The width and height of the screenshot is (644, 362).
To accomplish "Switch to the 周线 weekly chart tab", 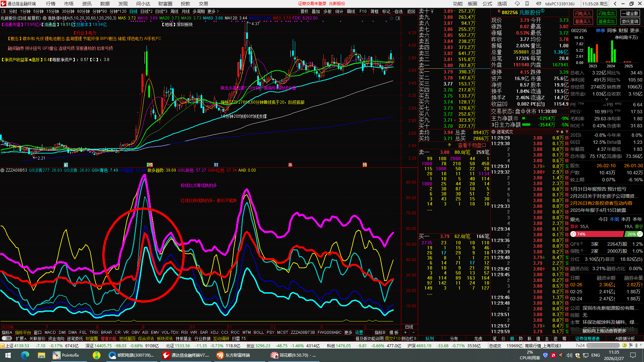I will coord(174,11).
